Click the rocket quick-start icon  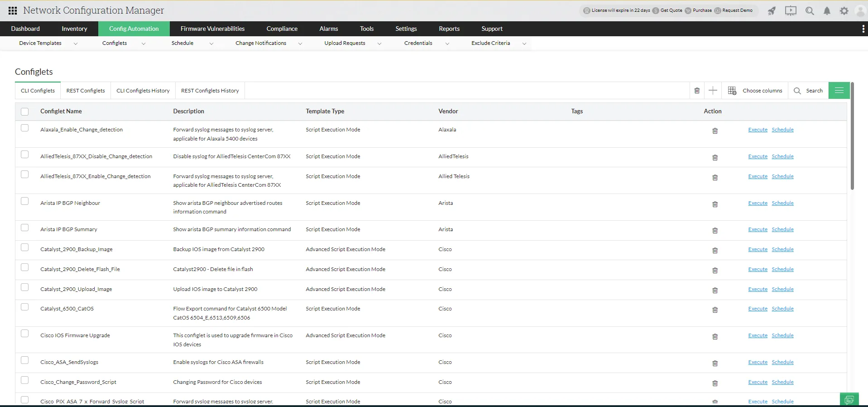772,11
